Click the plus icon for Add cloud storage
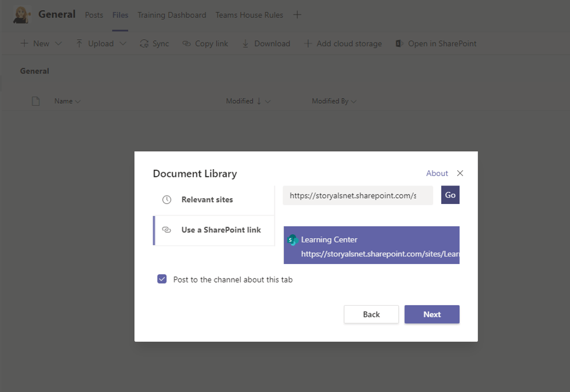Screen dimensions: 570x392 pyautogui.click(x=308, y=44)
